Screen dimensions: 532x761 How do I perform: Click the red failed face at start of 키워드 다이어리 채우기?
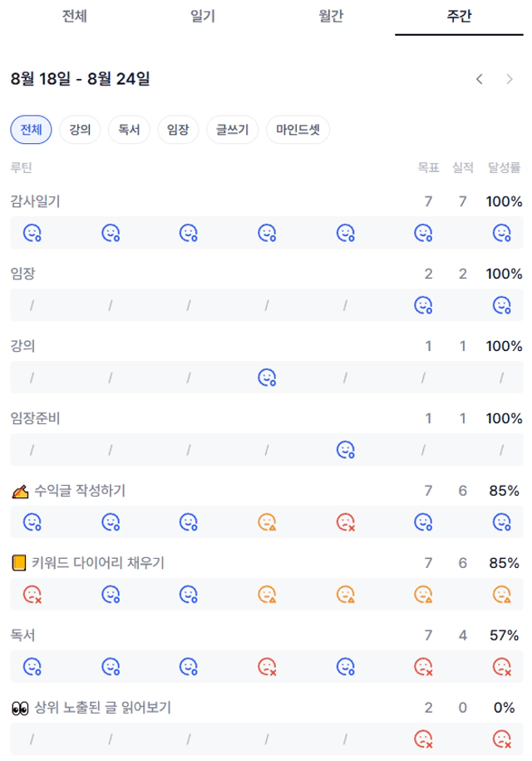coord(32,595)
